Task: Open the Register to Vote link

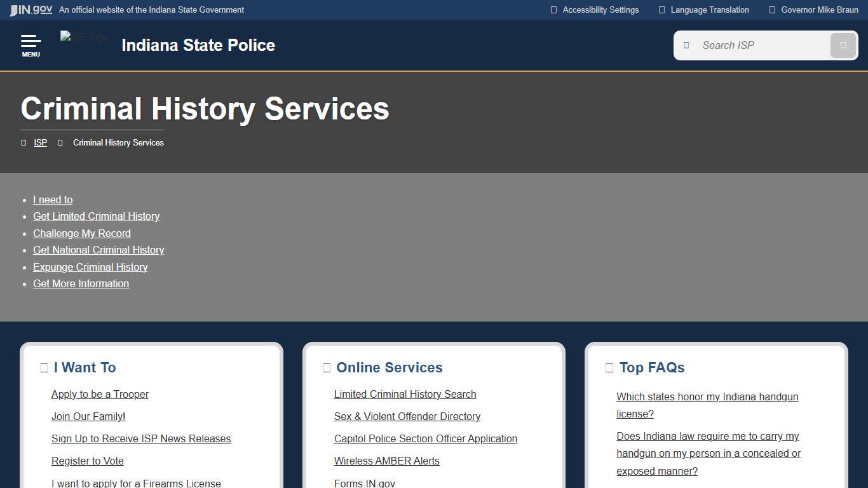Action: [x=88, y=461]
